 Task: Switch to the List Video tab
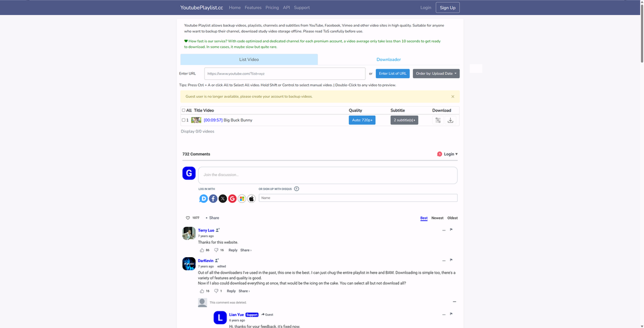tap(249, 60)
